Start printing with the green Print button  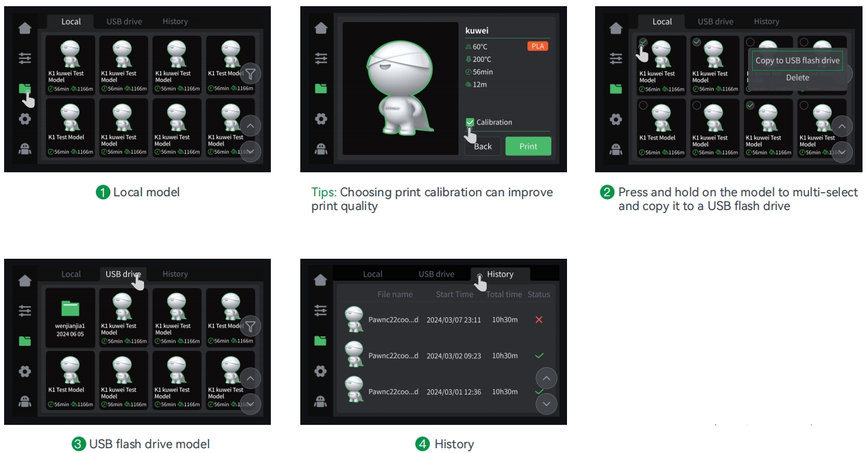point(528,146)
